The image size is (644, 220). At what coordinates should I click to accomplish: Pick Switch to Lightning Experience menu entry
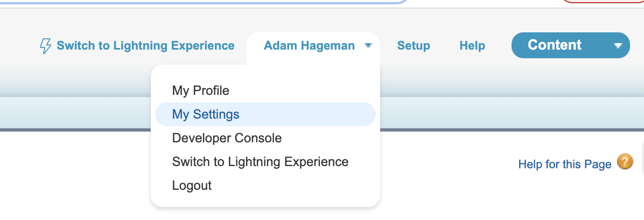point(260,162)
